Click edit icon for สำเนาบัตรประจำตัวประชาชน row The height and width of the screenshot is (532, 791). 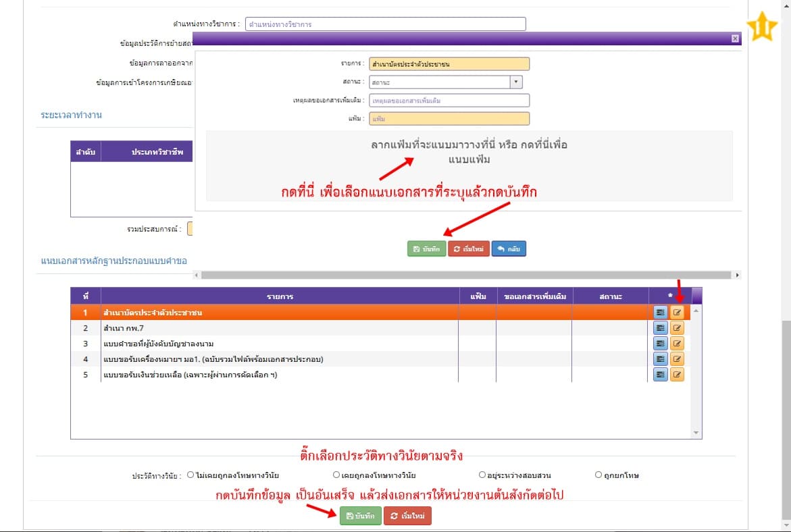[677, 312]
